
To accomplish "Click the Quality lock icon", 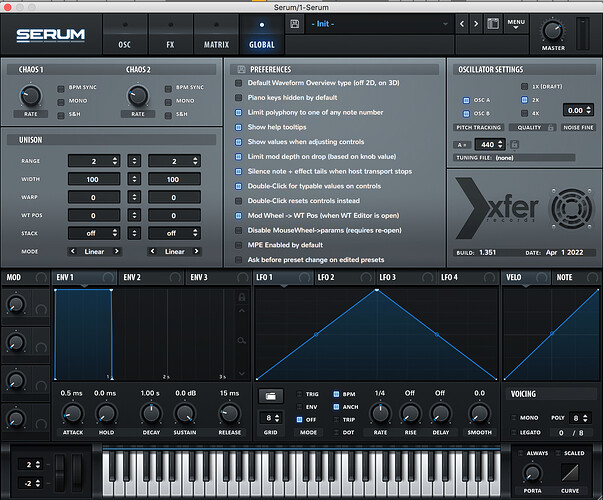I will (551, 127).
